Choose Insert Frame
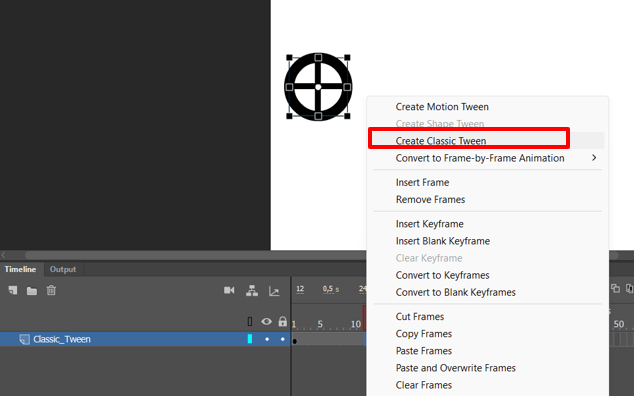The image size is (634, 396). pyautogui.click(x=422, y=182)
